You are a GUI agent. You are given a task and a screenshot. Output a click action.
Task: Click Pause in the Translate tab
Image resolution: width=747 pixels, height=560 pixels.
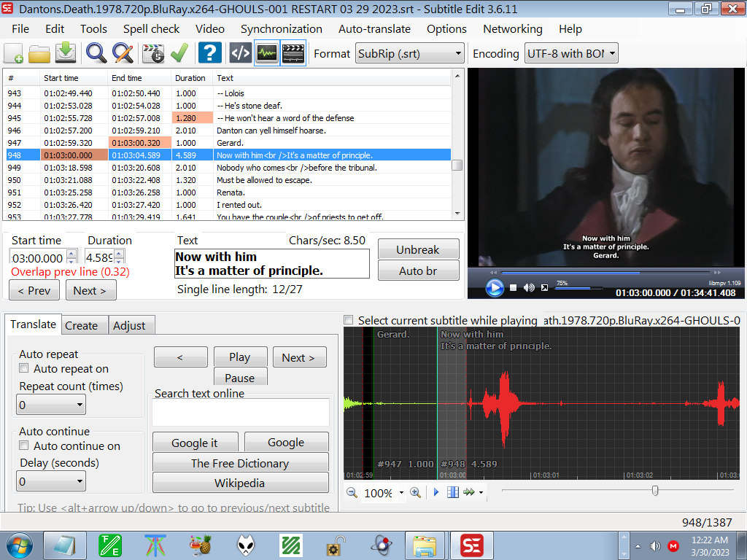[240, 377]
